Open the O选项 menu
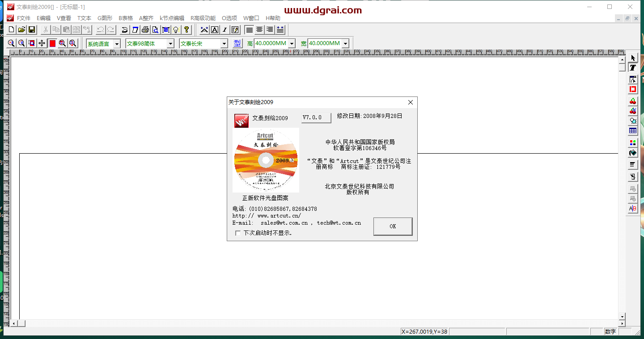This screenshot has height=339, width=644. (x=229, y=18)
